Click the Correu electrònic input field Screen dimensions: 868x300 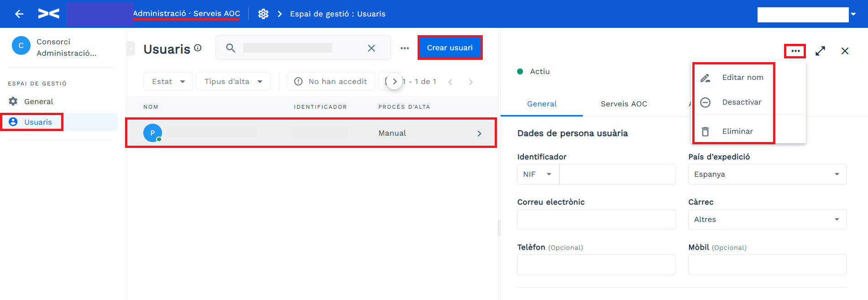point(596,219)
